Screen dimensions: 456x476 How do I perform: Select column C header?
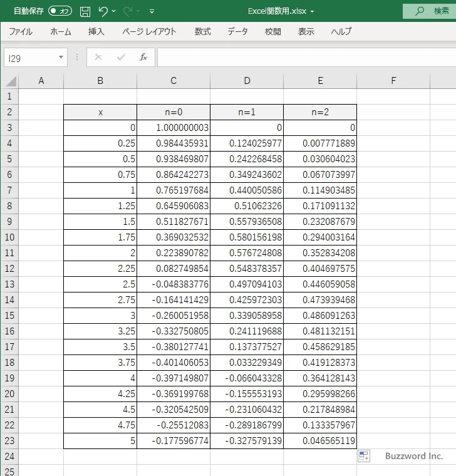pyautogui.click(x=174, y=81)
